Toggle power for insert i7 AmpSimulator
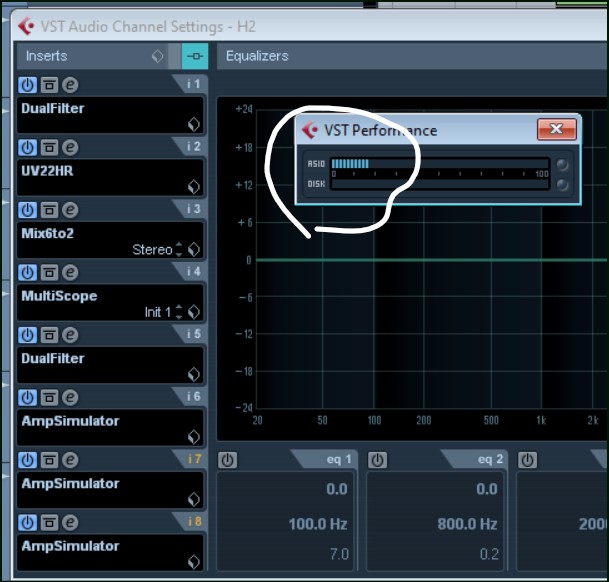The width and height of the screenshot is (609, 582). pos(28,460)
